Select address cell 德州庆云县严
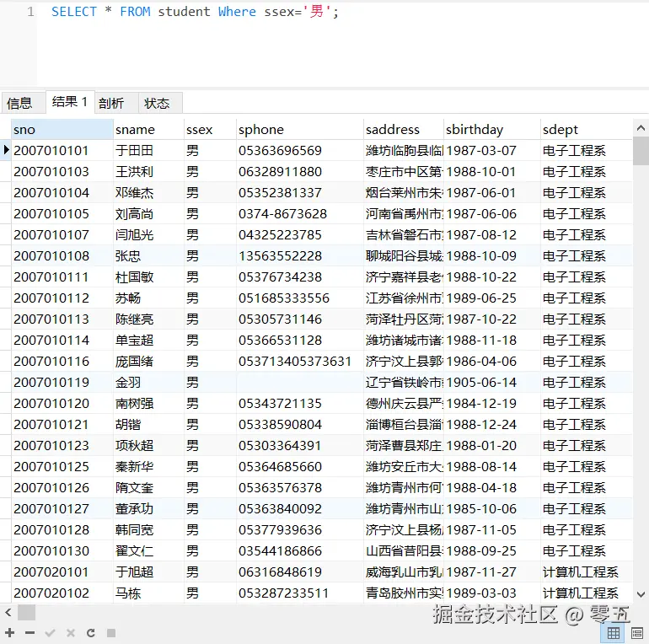Image resolution: width=649 pixels, height=644 pixels. tap(404, 403)
